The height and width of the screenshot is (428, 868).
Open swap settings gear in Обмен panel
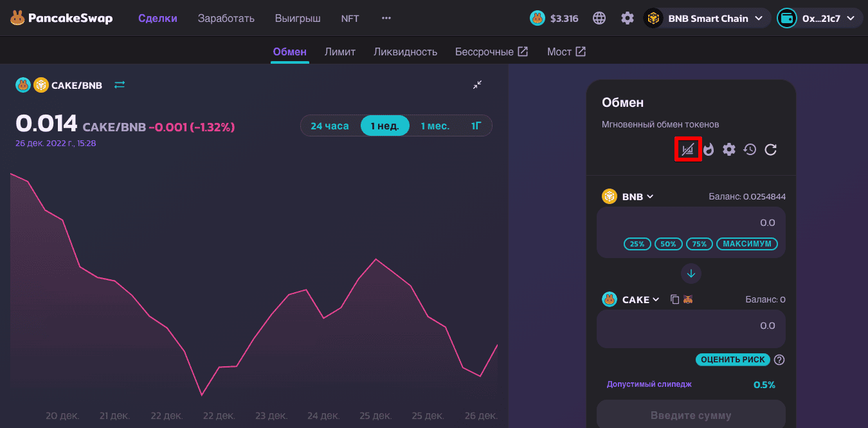pyautogui.click(x=728, y=149)
